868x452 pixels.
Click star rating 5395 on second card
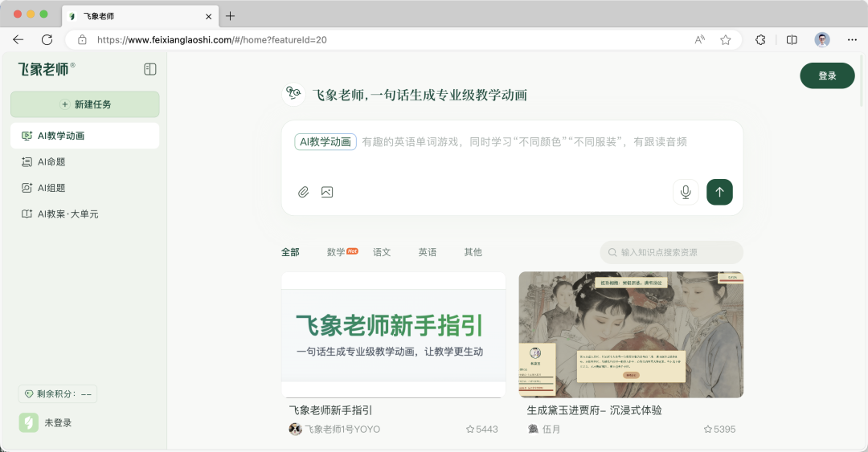click(719, 430)
